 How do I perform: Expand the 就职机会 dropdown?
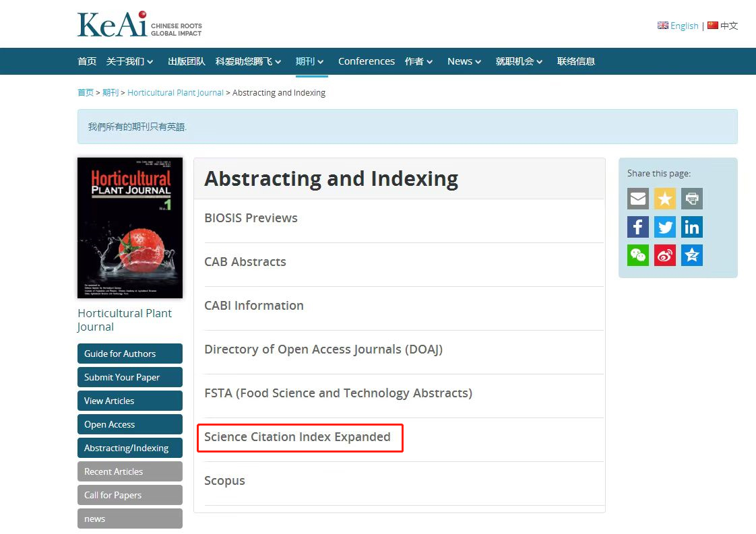pos(519,61)
